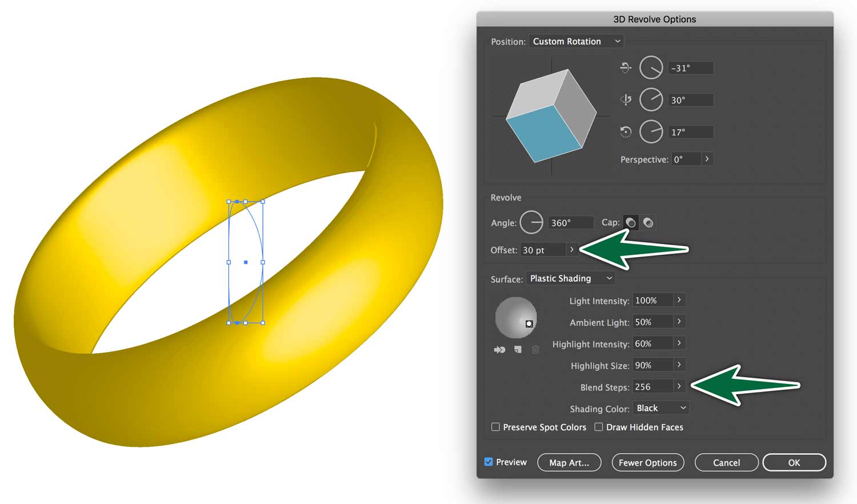Adjust the Z-axis rotation dial
Screen dimensions: 857x504
point(651,132)
